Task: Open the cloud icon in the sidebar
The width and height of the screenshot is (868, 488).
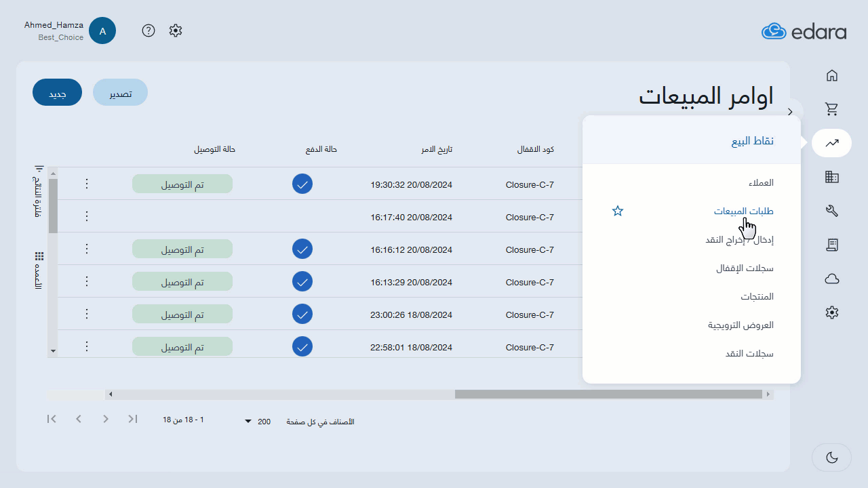Action: [x=832, y=279]
